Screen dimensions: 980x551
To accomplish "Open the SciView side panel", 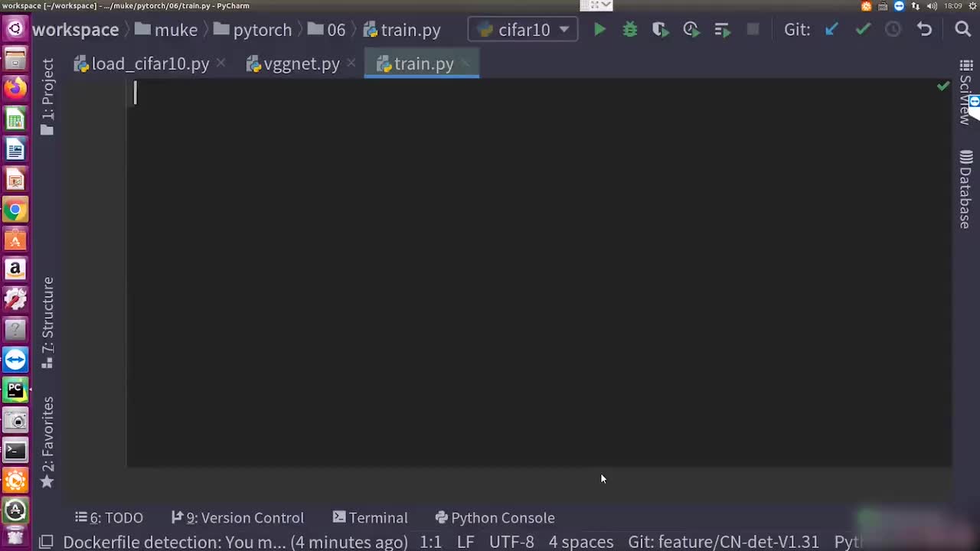I will [965, 92].
